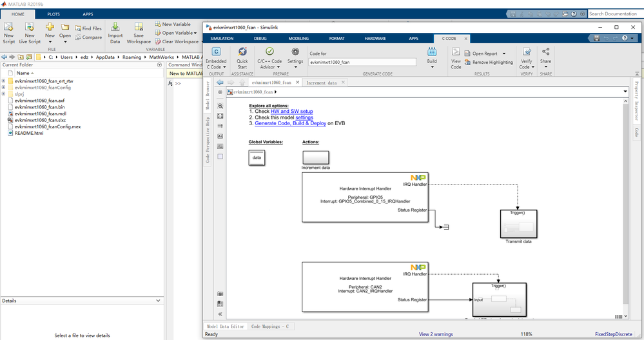Collapse the Simulink palette with double chevron

click(220, 314)
